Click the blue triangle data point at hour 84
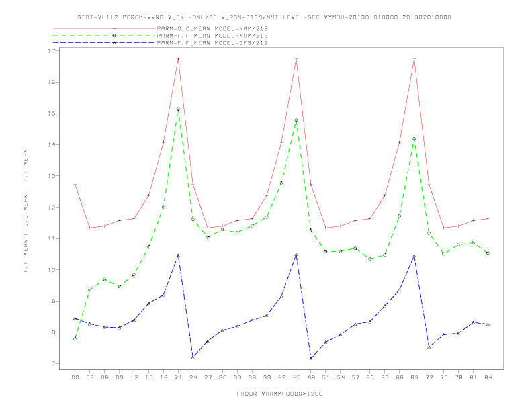This screenshot has height=411, width=532. pos(488,324)
